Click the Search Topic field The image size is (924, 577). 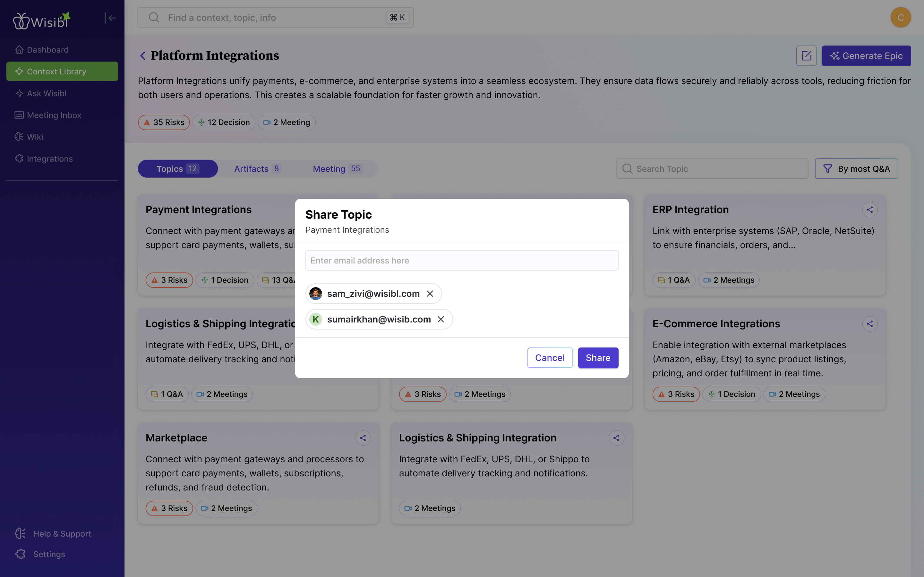(x=712, y=169)
